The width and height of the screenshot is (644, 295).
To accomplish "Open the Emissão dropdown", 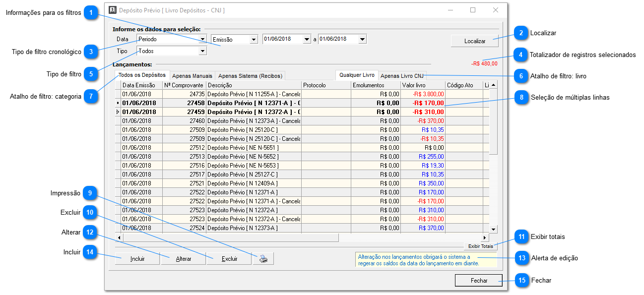I will (x=254, y=39).
